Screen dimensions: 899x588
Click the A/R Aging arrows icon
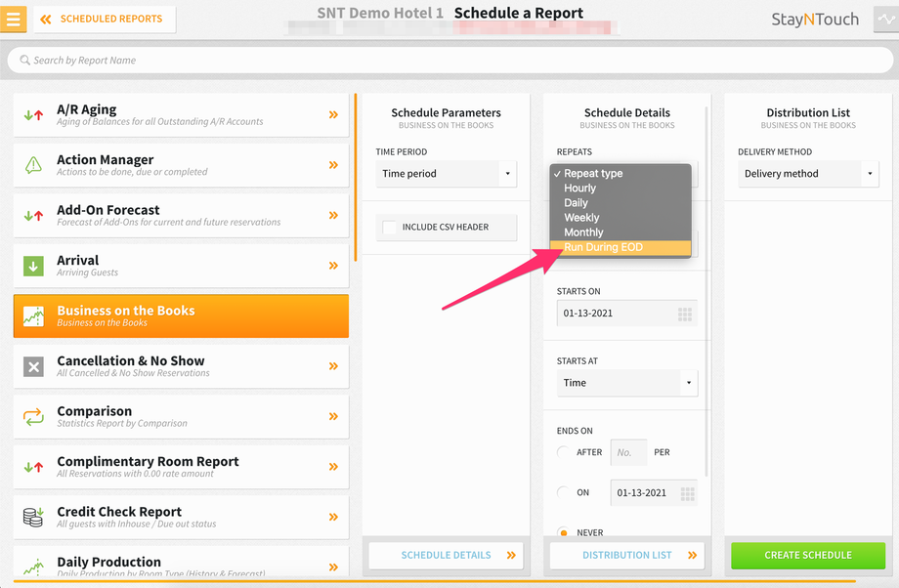pyautogui.click(x=34, y=115)
